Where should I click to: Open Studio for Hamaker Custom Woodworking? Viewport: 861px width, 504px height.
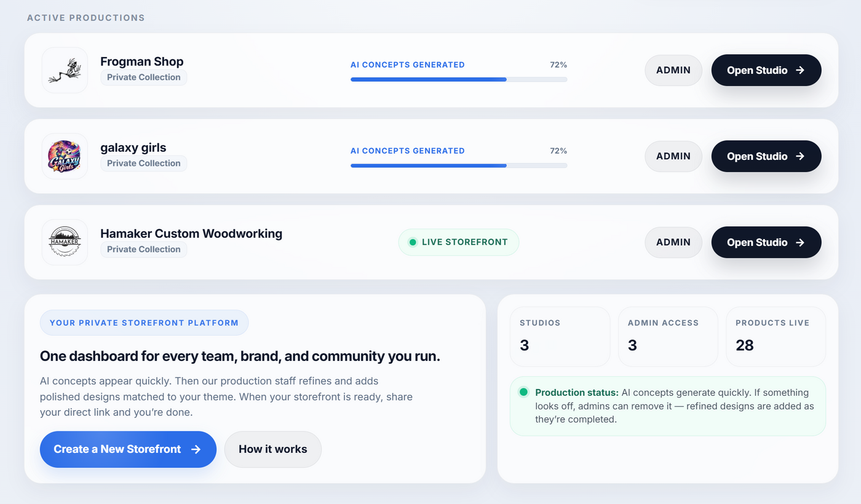pyautogui.click(x=766, y=242)
